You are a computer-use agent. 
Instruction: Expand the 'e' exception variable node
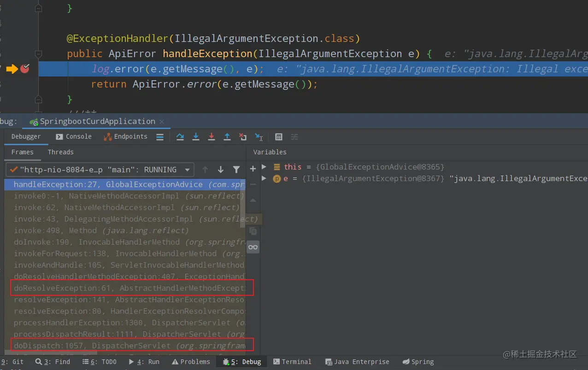pyautogui.click(x=264, y=178)
